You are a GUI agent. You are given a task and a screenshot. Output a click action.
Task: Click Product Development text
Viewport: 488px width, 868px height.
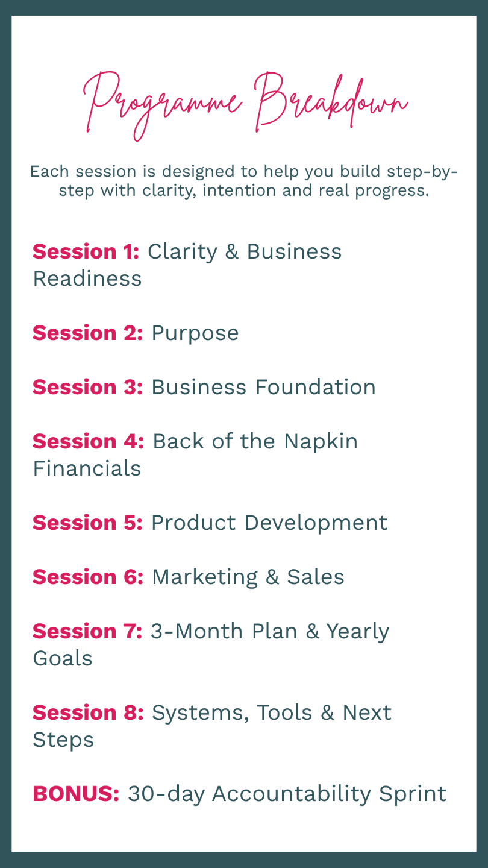click(269, 523)
